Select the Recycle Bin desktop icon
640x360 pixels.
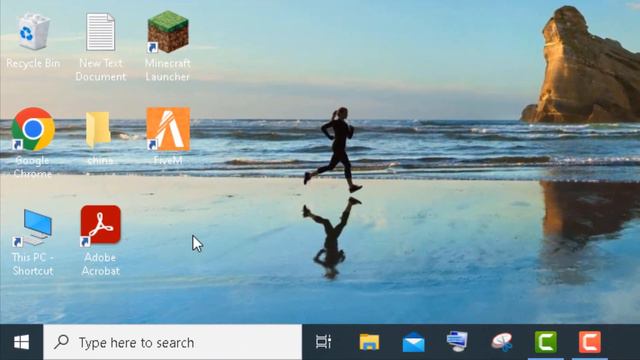33,32
